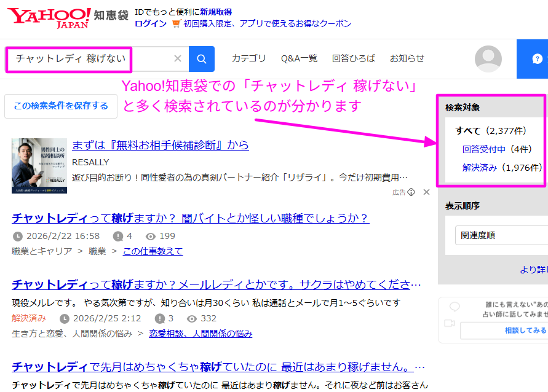Open ad link まずは『無料お相手候補診断』から
Image resolution: width=548 pixels, height=392 pixels.
point(161,145)
